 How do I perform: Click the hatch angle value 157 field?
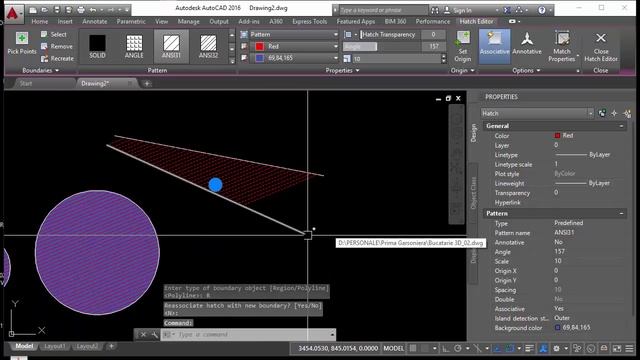click(433, 47)
